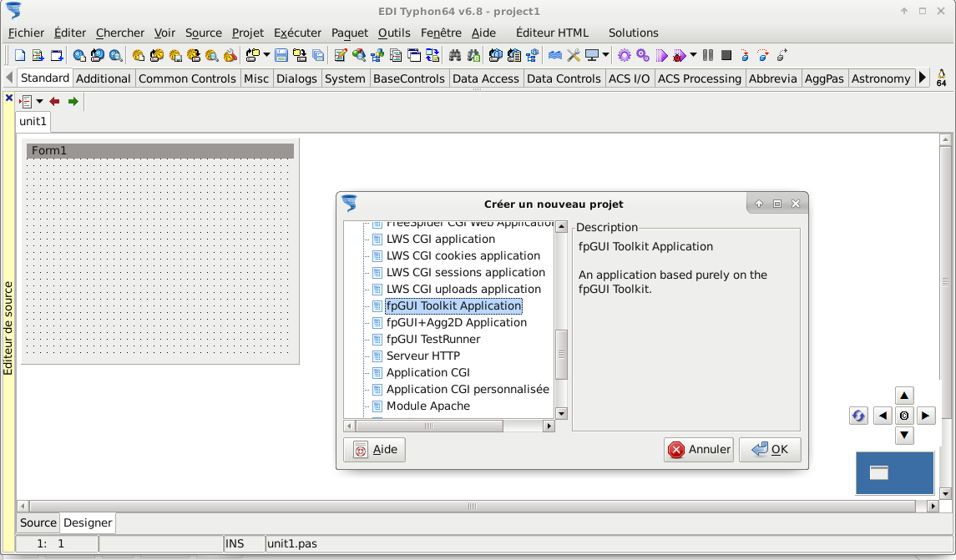Click the New Form toolbar icon
Image resolution: width=956 pixels, height=560 pixels.
click(x=57, y=55)
